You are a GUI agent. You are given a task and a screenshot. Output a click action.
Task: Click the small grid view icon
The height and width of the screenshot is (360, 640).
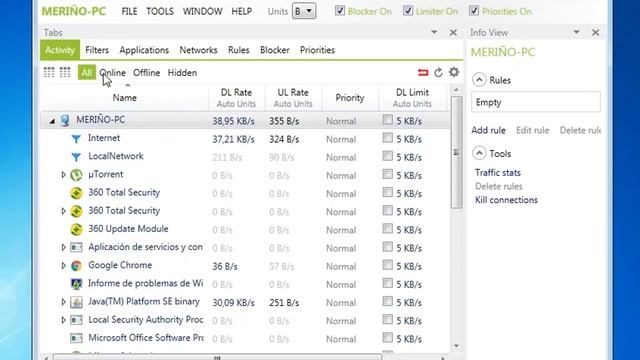(x=65, y=73)
